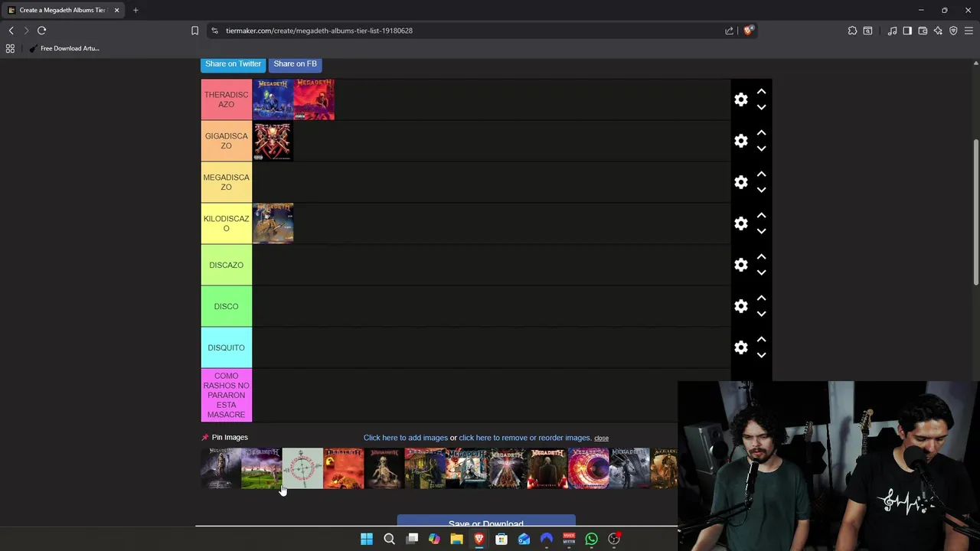Move DISQUITO row up with arrow

(761, 339)
